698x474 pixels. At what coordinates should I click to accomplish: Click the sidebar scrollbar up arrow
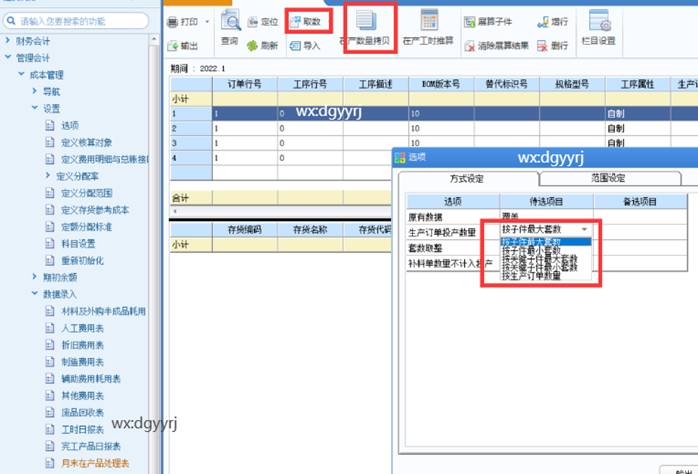(x=154, y=40)
